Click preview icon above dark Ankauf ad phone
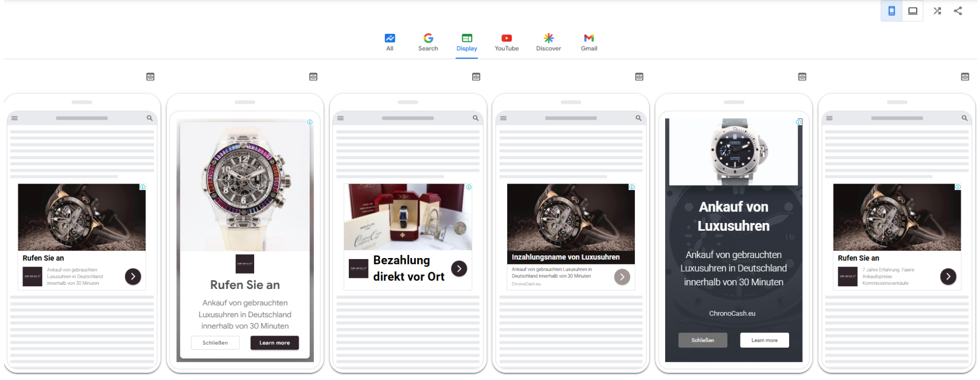 pos(802,77)
